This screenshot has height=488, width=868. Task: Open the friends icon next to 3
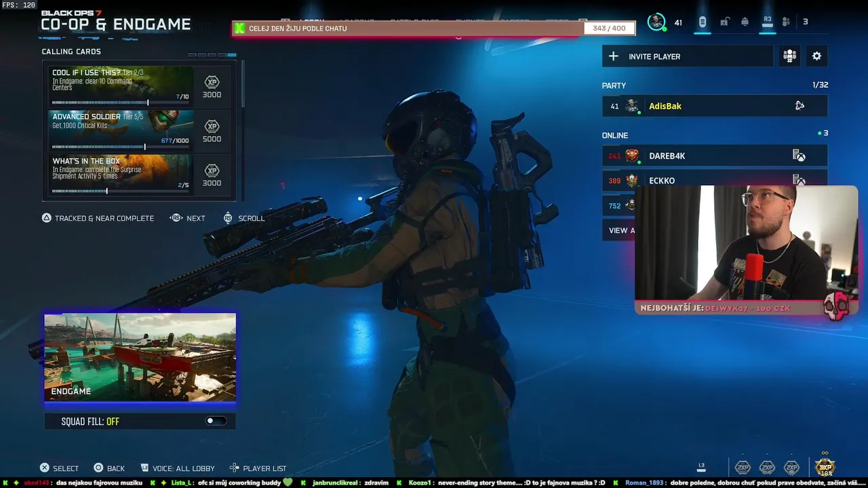786,22
